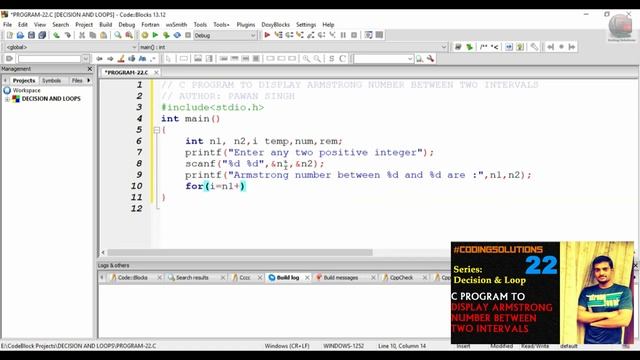
Task: Switch to the CppCheck log tab
Action: pyautogui.click(x=401, y=278)
